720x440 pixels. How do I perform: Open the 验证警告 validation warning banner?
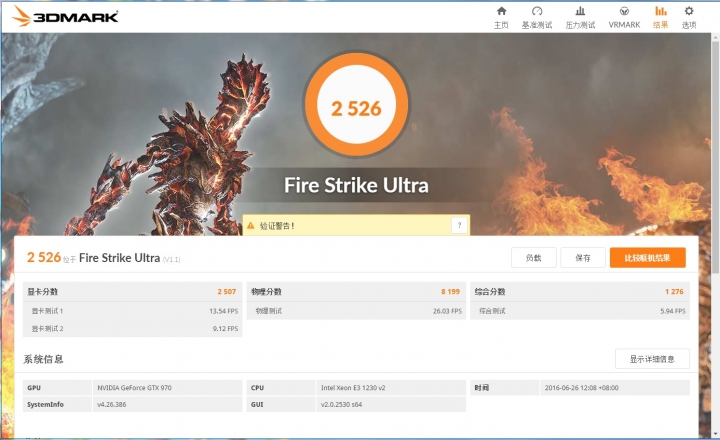(356, 225)
